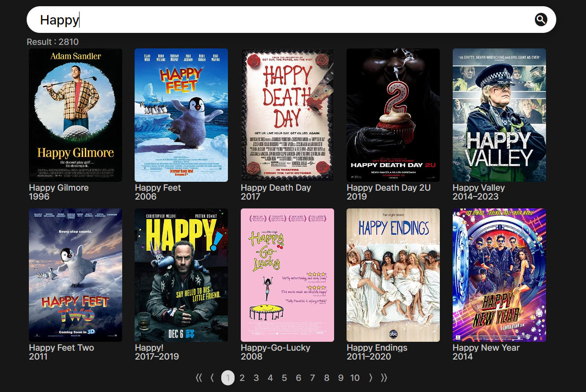Open the Happy Death Day 2U poster
Image resolution: width=586 pixels, height=392 pixels.
coord(393,115)
